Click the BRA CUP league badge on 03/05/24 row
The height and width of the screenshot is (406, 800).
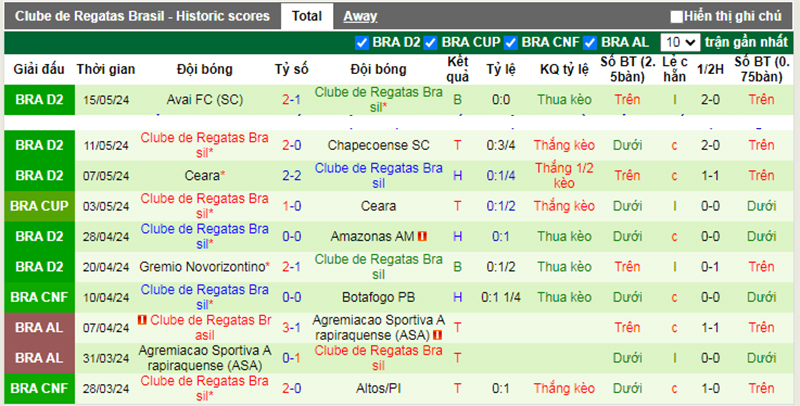(x=40, y=206)
